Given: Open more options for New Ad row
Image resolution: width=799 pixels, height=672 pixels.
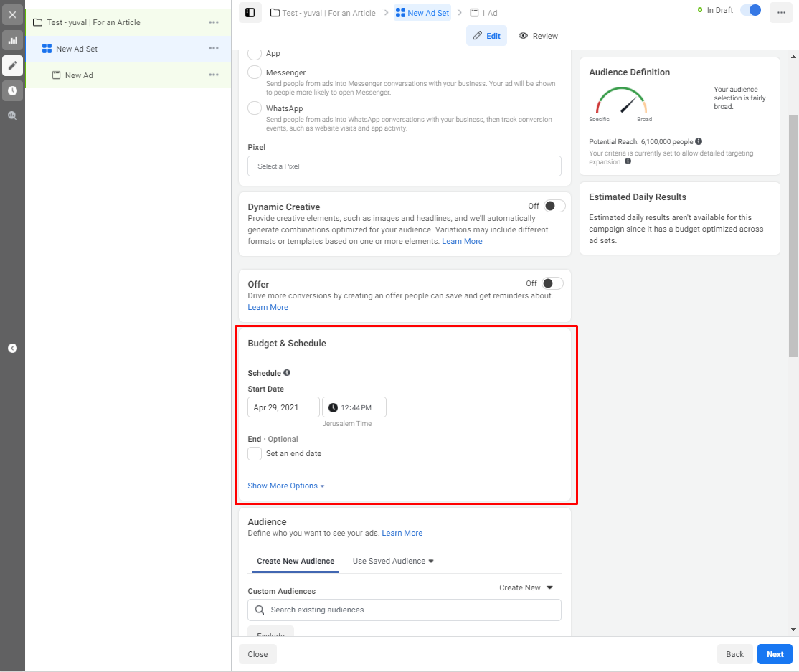Looking at the screenshot, I should (x=214, y=75).
